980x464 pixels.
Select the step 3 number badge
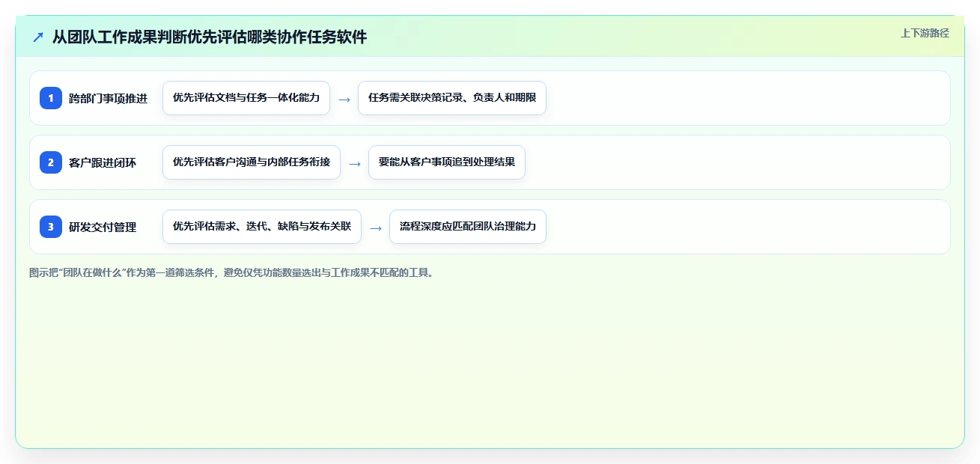click(x=51, y=227)
